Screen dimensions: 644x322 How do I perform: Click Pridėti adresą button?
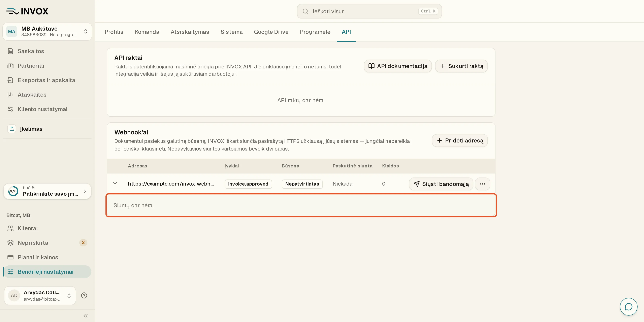460,140
